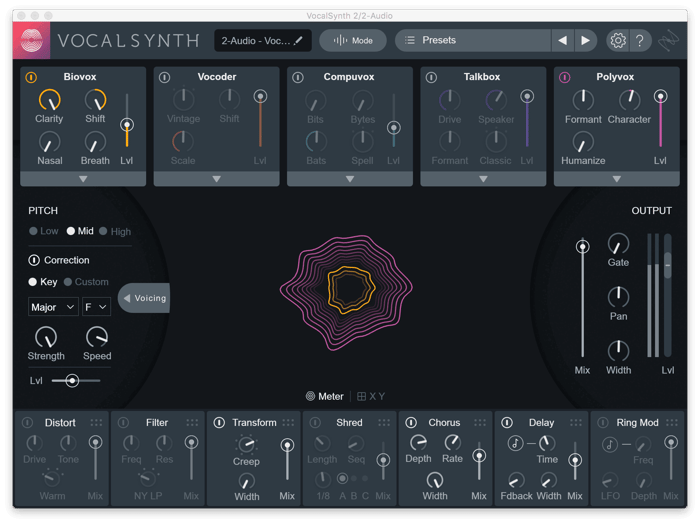700x524 pixels.
Task: Click the 2-Audio track name field
Action: [x=262, y=41]
